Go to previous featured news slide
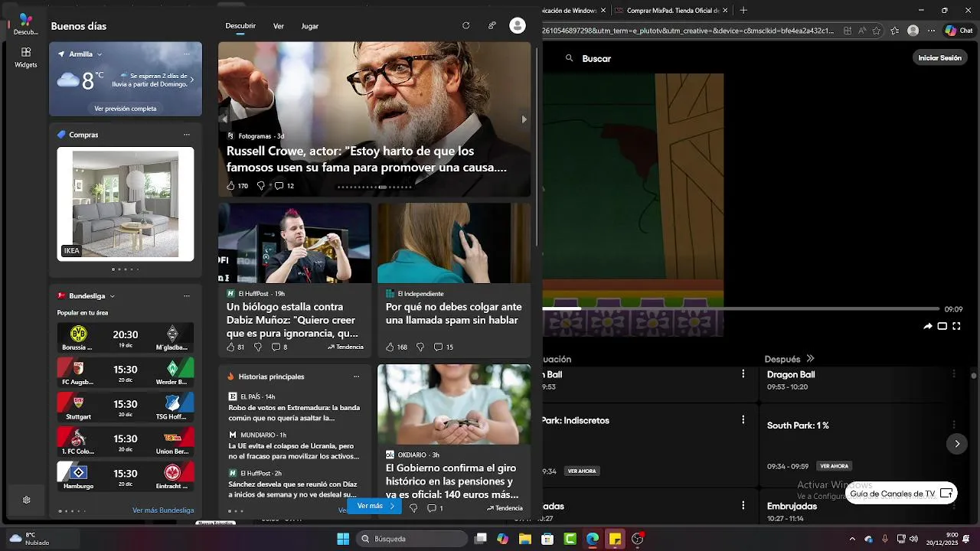The width and height of the screenshot is (980, 551). (224, 119)
